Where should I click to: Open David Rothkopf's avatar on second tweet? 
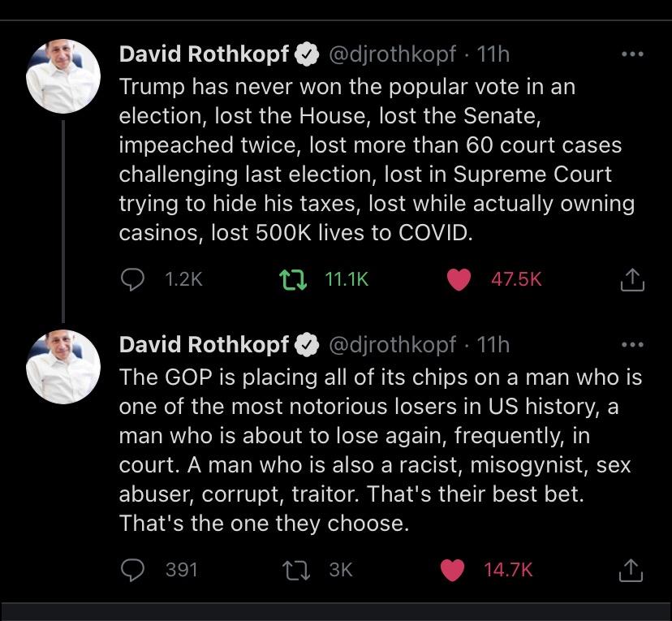(63, 367)
